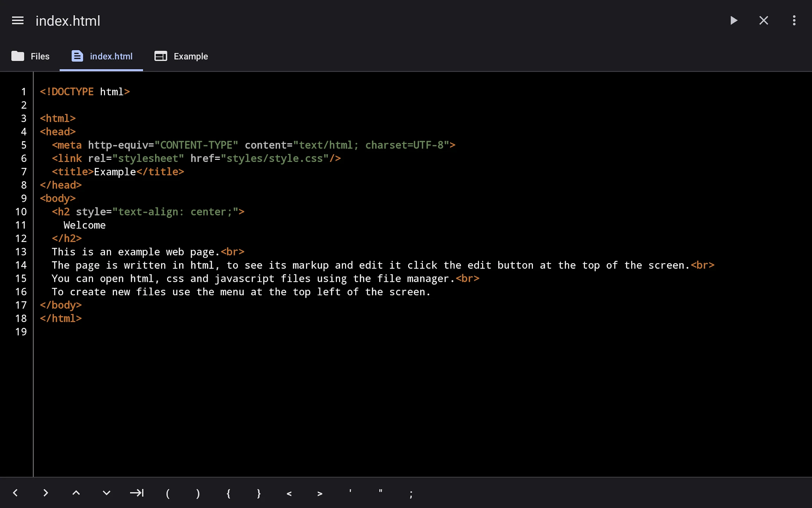Click the closing </html> tag
812x508 pixels.
tap(61, 319)
